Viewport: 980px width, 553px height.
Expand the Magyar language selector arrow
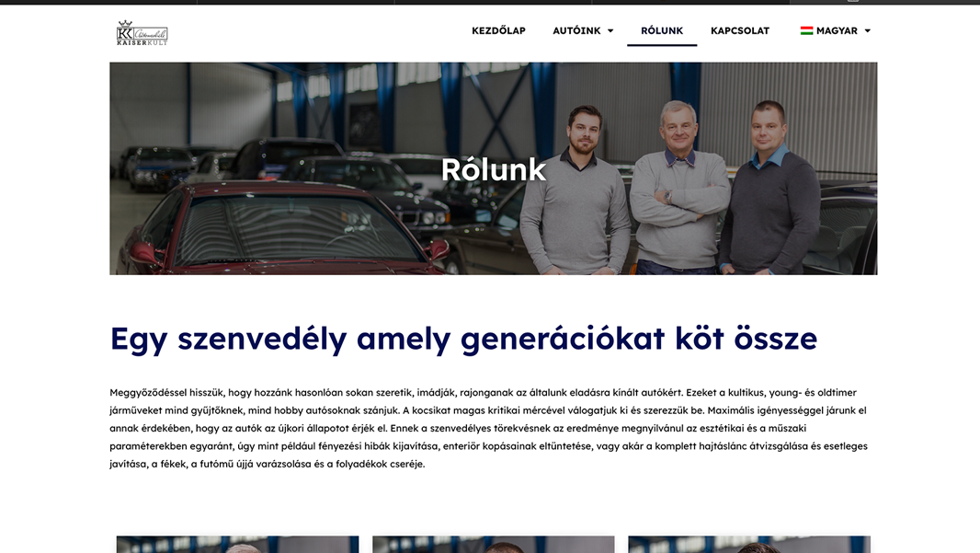pos(868,30)
